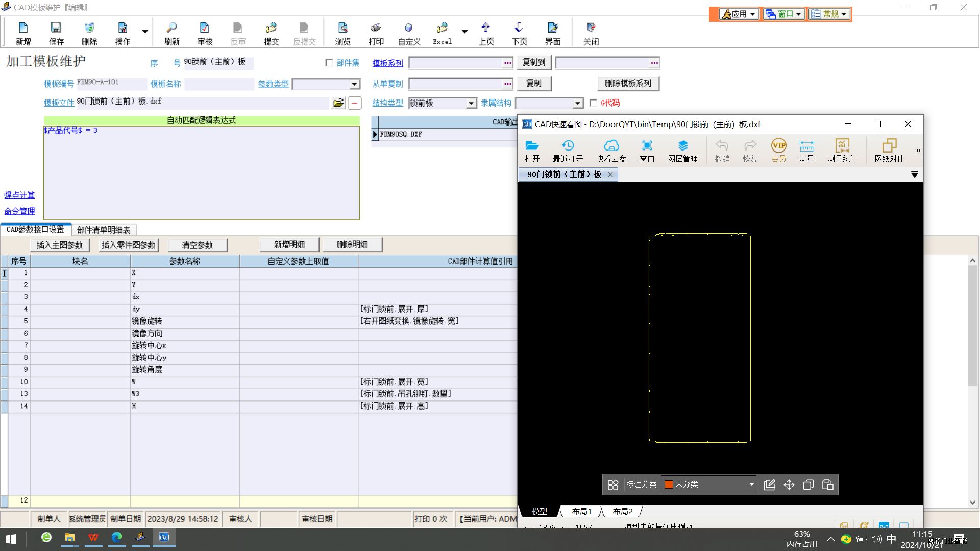Click the 自定义 toolbar icon

(409, 34)
